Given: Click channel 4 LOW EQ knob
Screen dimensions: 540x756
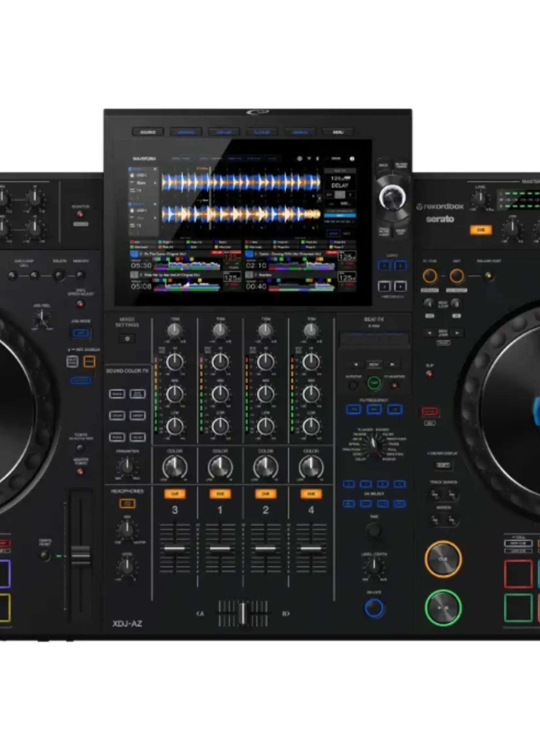Looking at the screenshot, I should pos(311,426).
